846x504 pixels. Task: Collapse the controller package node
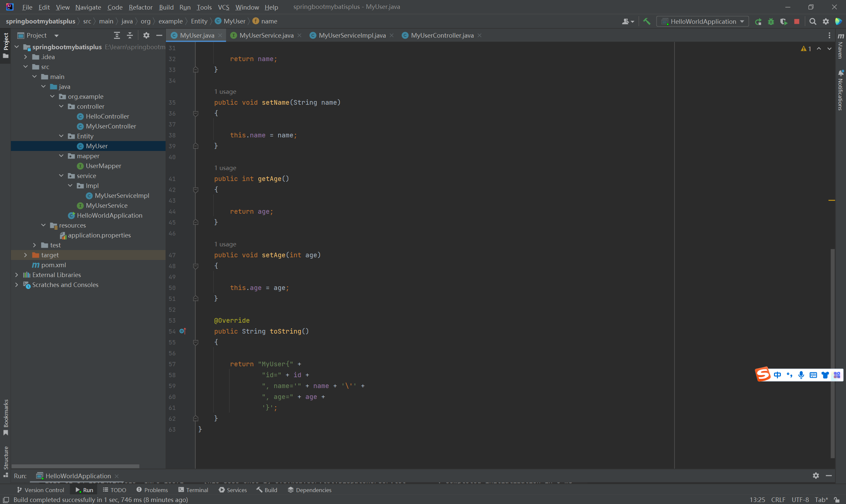[x=61, y=106]
